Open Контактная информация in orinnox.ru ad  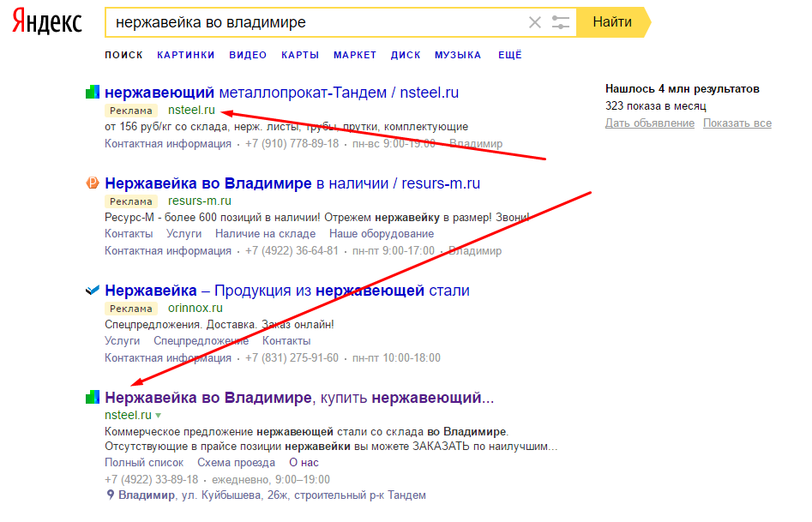coord(168,358)
